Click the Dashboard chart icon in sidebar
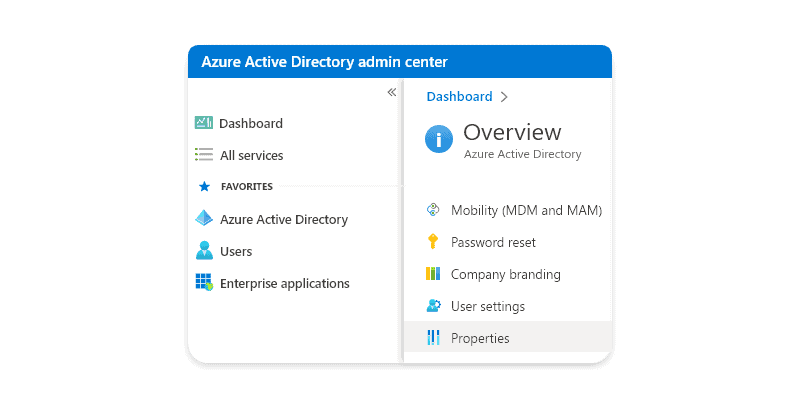This screenshot has width=800, height=400. 204,123
